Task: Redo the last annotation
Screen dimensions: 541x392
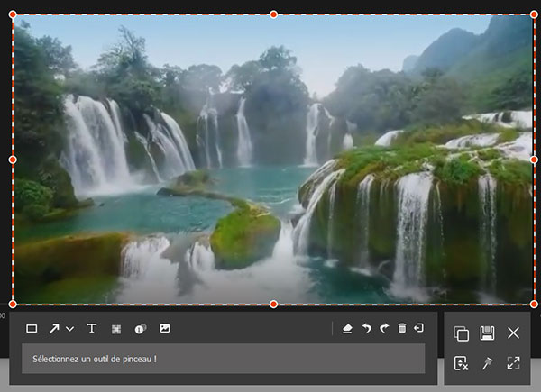Action: (x=384, y=329)
